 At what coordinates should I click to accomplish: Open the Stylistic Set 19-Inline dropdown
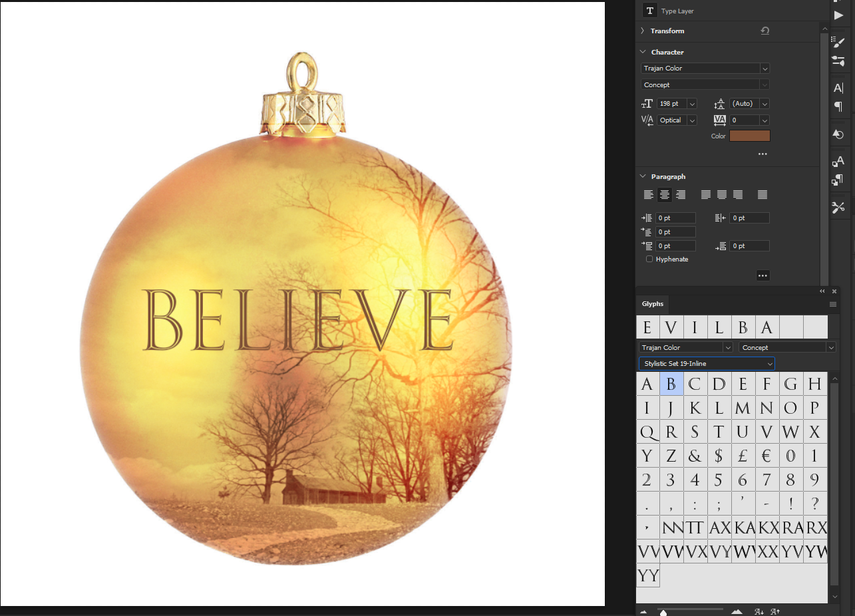point(706,363)
